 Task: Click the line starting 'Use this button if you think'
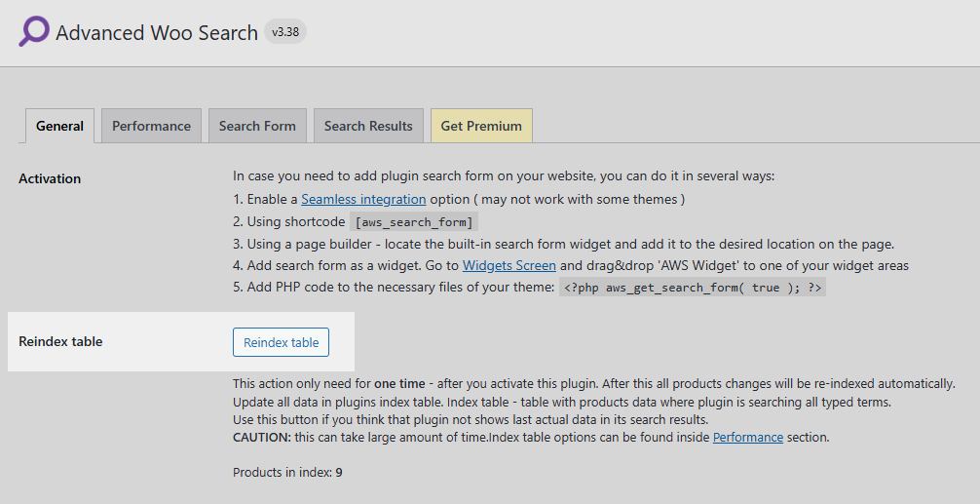coord(471,419)
